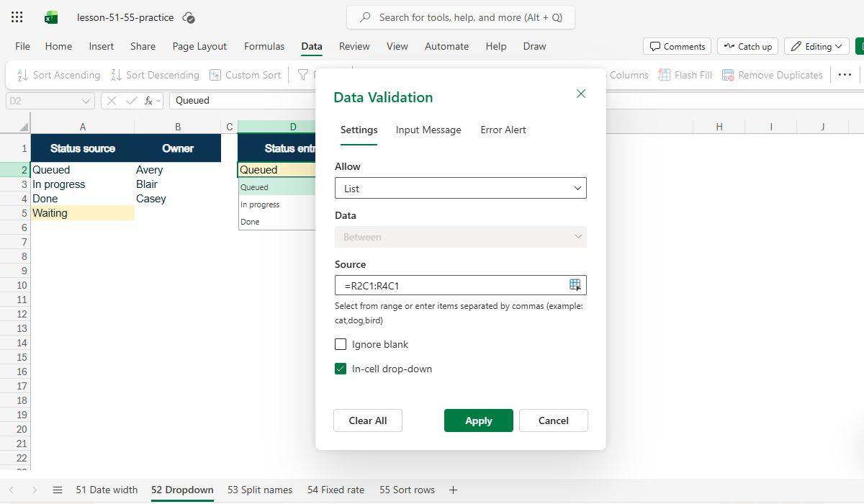The width and height of the screenshot is (864, 504).
Task: Click the search box at the top
Action: tap(461, 17)
